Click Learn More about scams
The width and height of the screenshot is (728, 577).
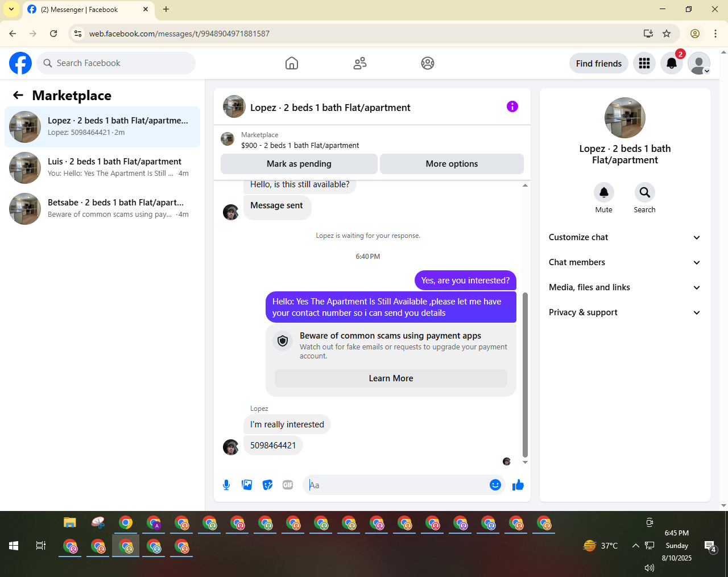click(391, 378)
